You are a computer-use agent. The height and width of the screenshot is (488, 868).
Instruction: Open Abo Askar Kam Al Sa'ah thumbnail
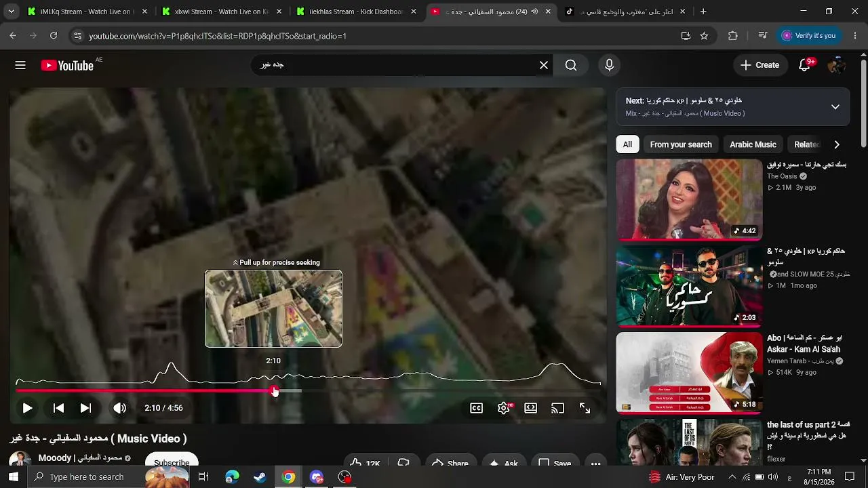point(689,373)
